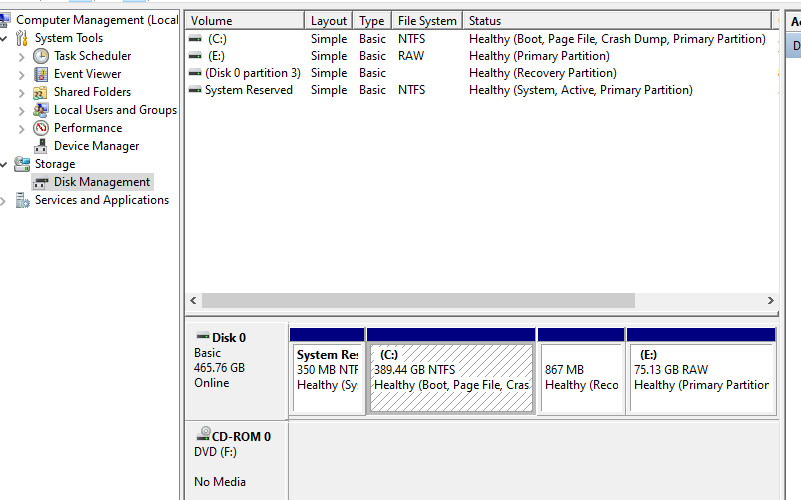The image size is (801, 500).
Task: Expand the Event Viewer node
Action: [x=22, y=74]
